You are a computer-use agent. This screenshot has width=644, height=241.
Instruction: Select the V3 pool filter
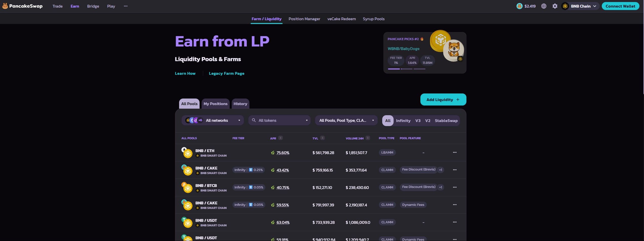pyautogui.click(x=418, y=121)
